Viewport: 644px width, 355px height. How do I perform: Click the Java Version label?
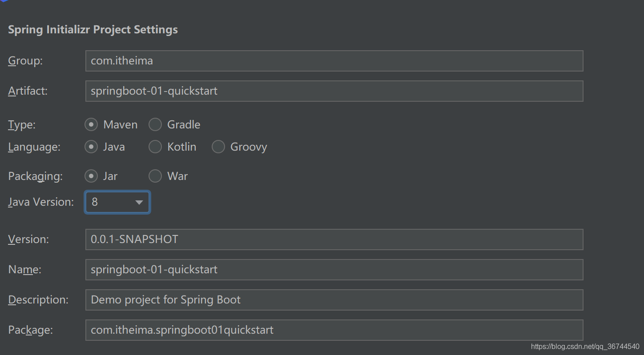(41, 202)
